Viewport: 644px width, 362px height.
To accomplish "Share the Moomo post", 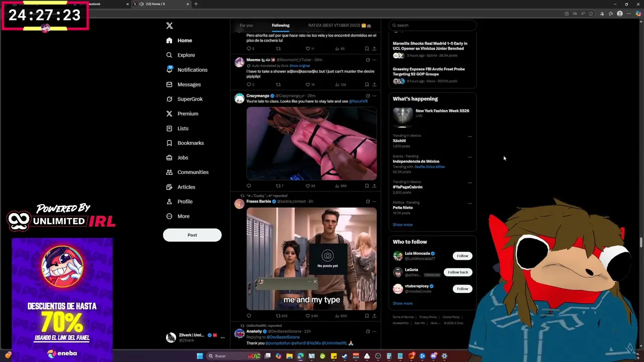I will (x=374, y=84).
